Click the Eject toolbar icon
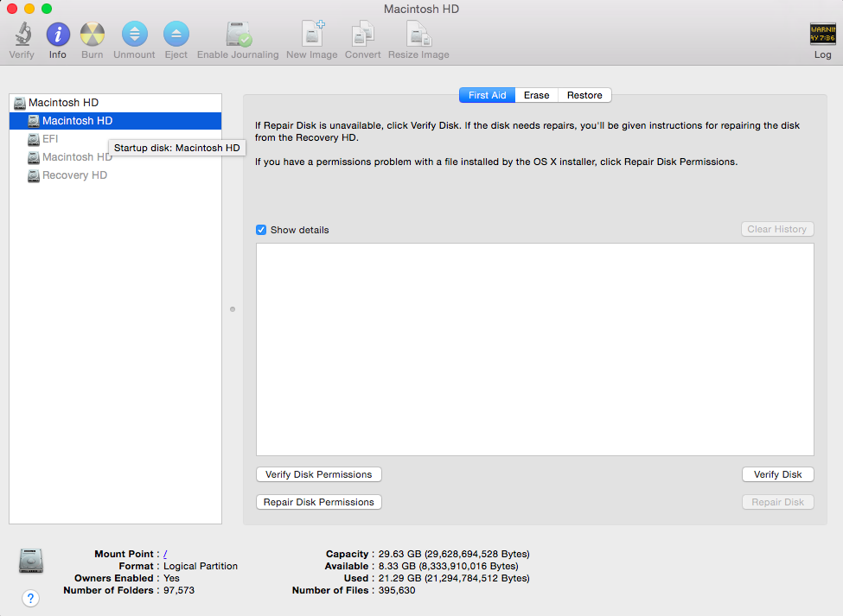The height and width of the screenshot is (616, 843). coord(176,35)
